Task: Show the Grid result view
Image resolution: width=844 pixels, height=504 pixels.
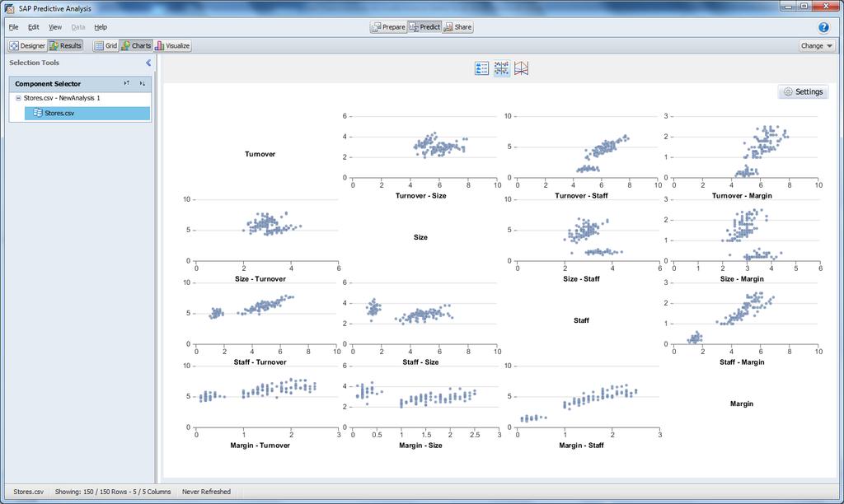Action: 105,46
